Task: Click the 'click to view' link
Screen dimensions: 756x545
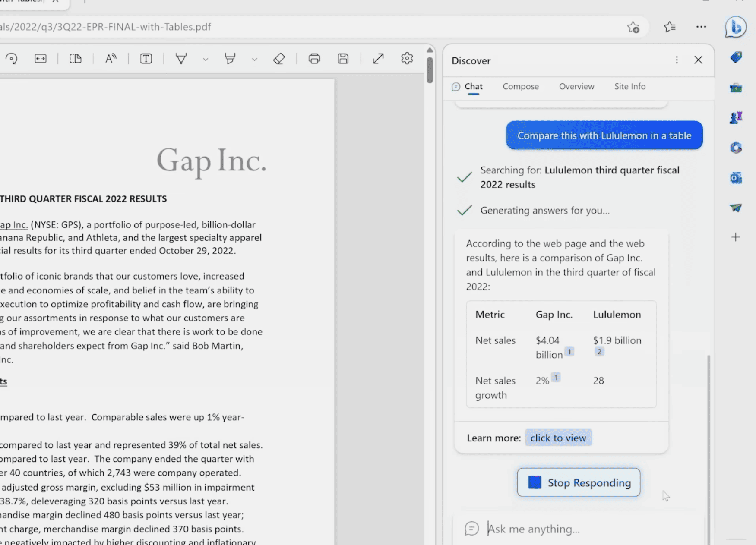Action: (x=558, y=438)
